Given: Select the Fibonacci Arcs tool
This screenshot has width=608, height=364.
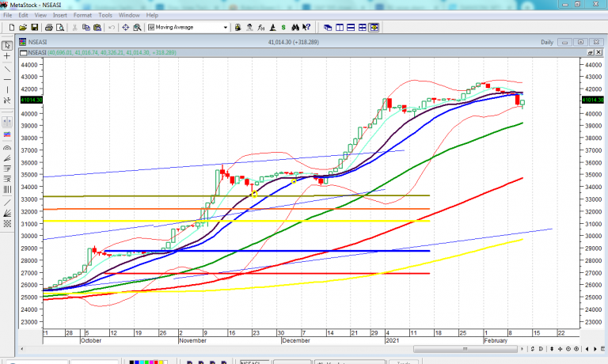Looking at the screenshot, I should pos(7,148).
